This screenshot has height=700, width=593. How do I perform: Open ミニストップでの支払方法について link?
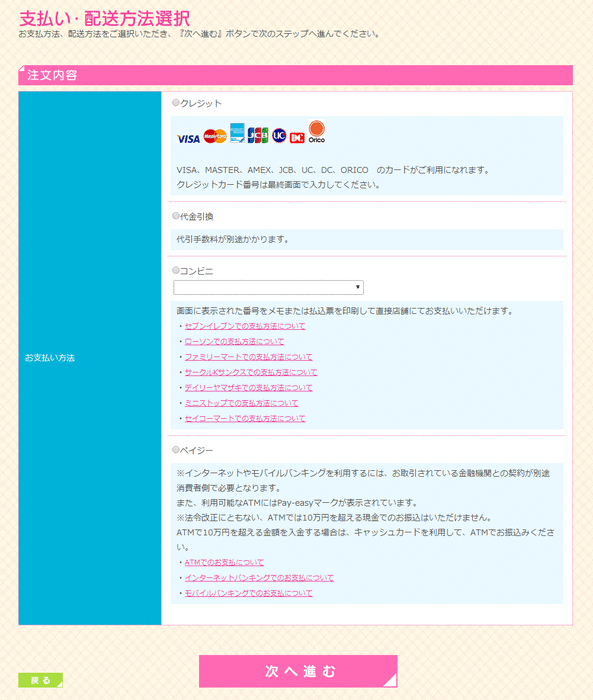tap(241, 403)
